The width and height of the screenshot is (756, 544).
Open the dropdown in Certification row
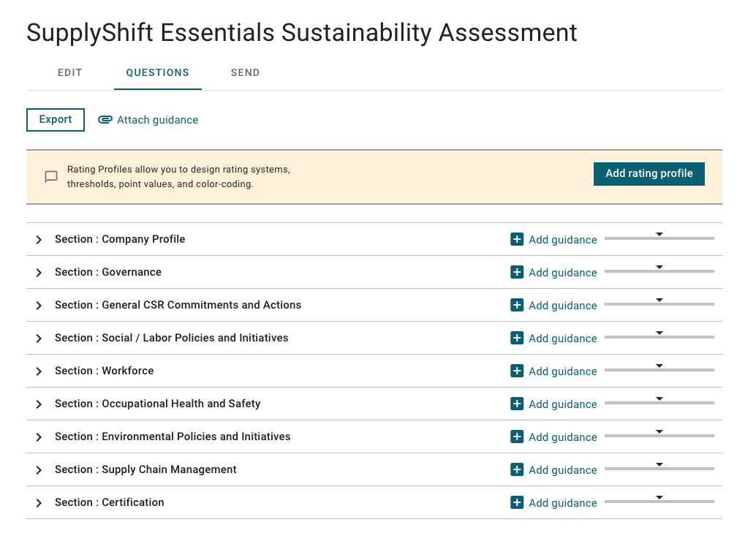pos(659,499)
